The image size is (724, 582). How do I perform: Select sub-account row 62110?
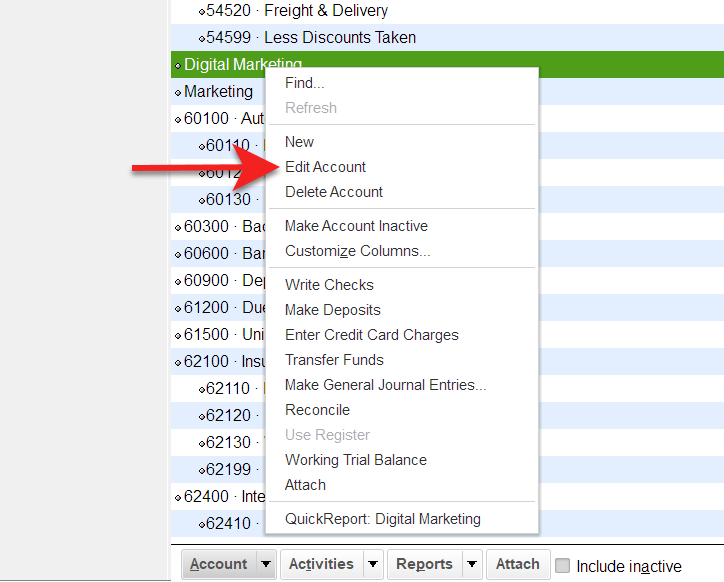click(218, 389)
